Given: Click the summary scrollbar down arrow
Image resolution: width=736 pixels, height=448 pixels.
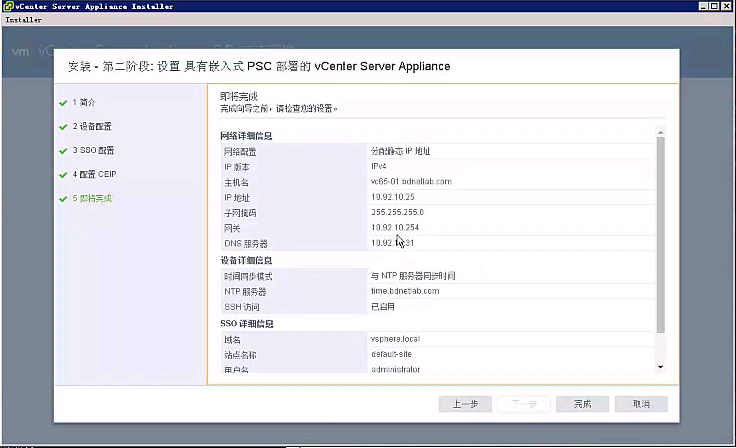Looking at the screenshot, I should pyautogui.click(x=660, y=367).
